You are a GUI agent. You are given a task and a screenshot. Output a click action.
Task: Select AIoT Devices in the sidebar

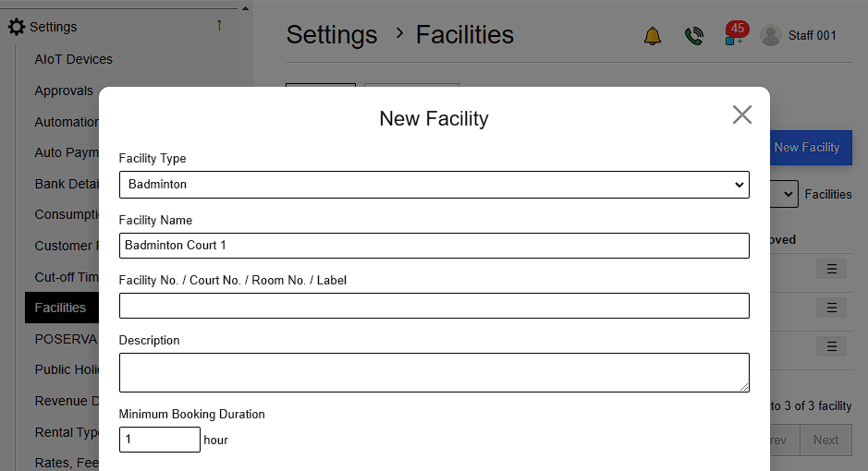point(73,59)
